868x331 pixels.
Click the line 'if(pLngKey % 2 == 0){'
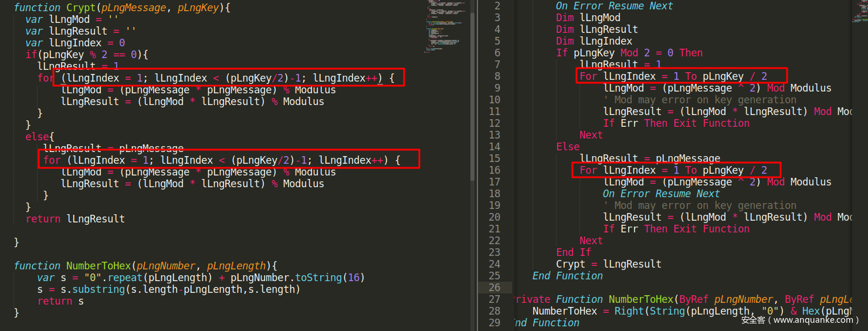[x=87, y=55]
